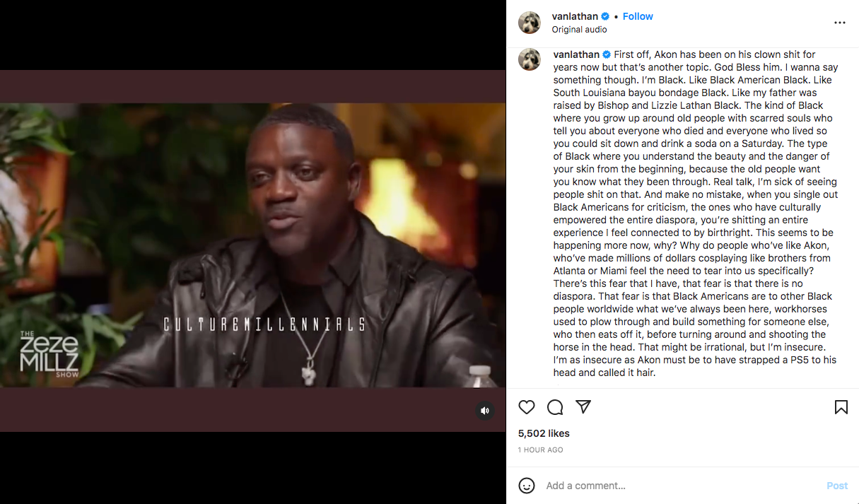Pause the Akon interview video
The width and height of the screenshot is (859, 504).
[252, 251]
